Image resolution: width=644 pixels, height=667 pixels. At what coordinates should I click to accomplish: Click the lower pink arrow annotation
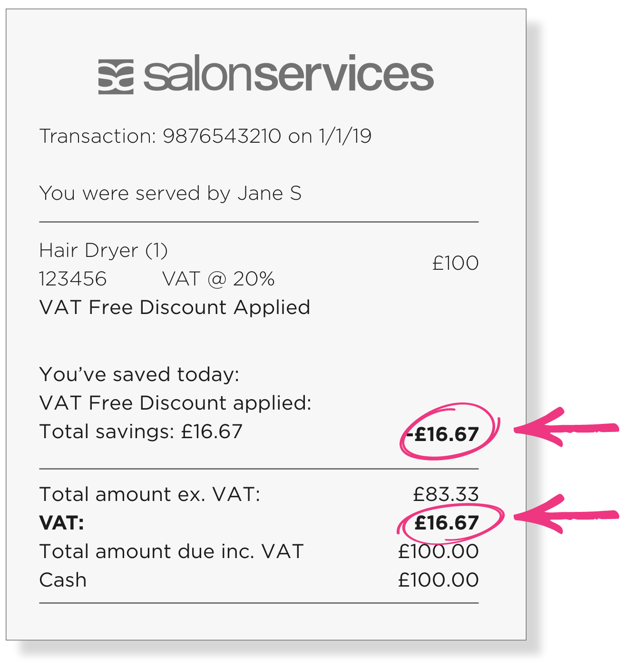pos(565,514)
